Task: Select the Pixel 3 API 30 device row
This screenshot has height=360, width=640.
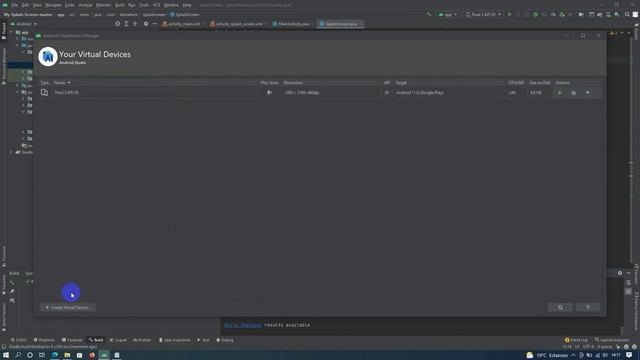Action: pyautogui.click(x=320, y=93)
